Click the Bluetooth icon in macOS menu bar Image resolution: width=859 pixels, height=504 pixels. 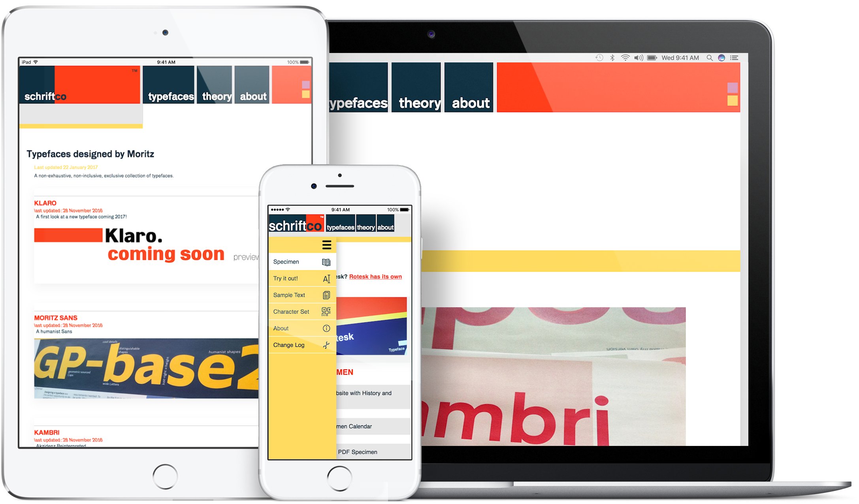tap(611, 58)
